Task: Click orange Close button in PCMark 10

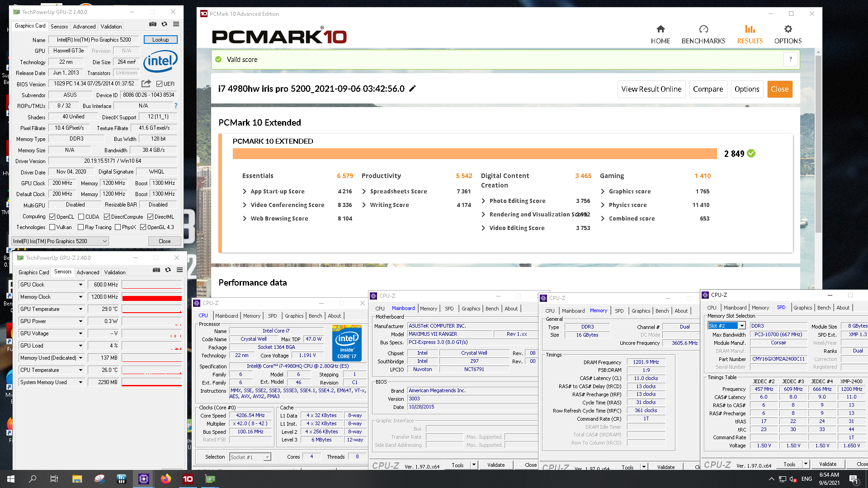Action: [780, 89]
